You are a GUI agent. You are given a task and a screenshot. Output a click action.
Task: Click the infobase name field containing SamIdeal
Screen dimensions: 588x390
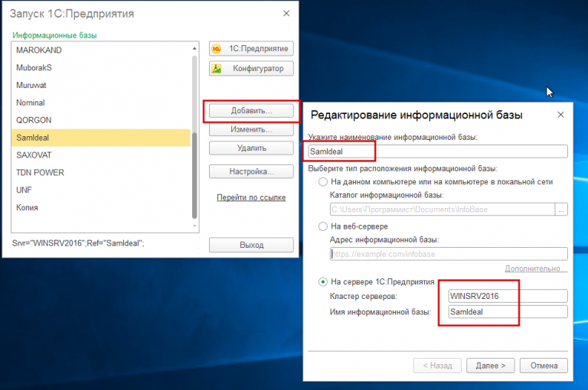pos(438,151)
